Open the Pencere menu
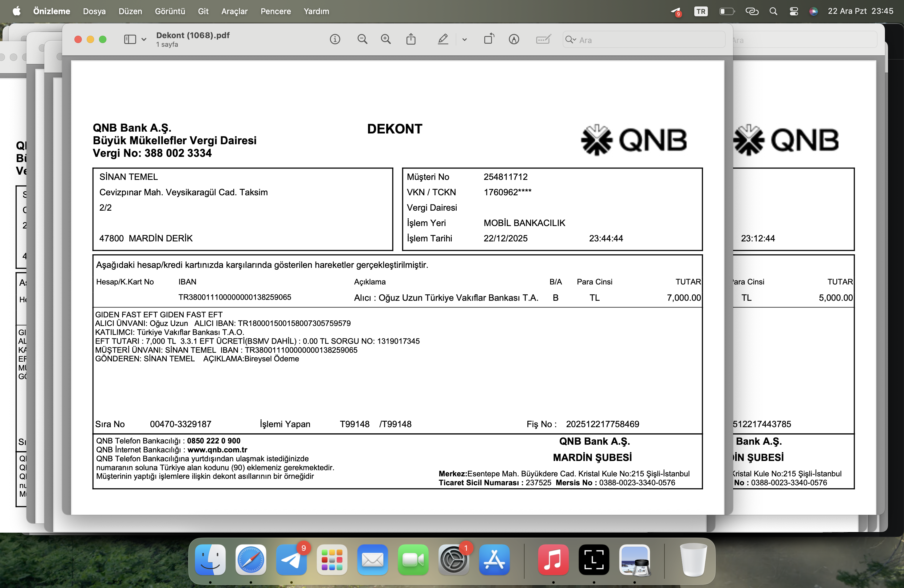Screen dimensions: 904x588 [x=276, y=11]
